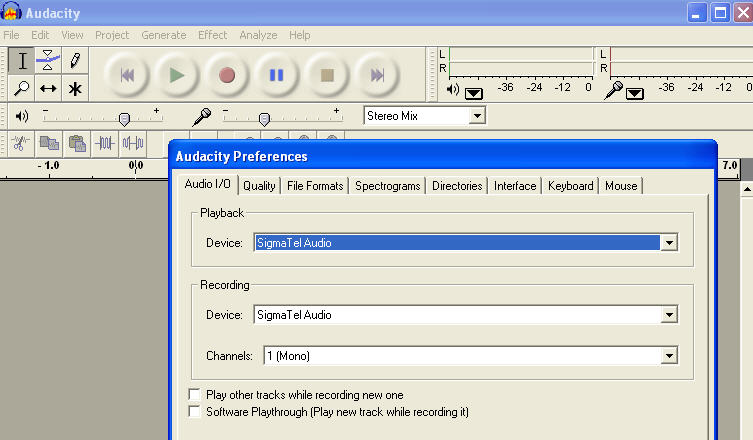Start recording with the red Record button

point(227,75)
